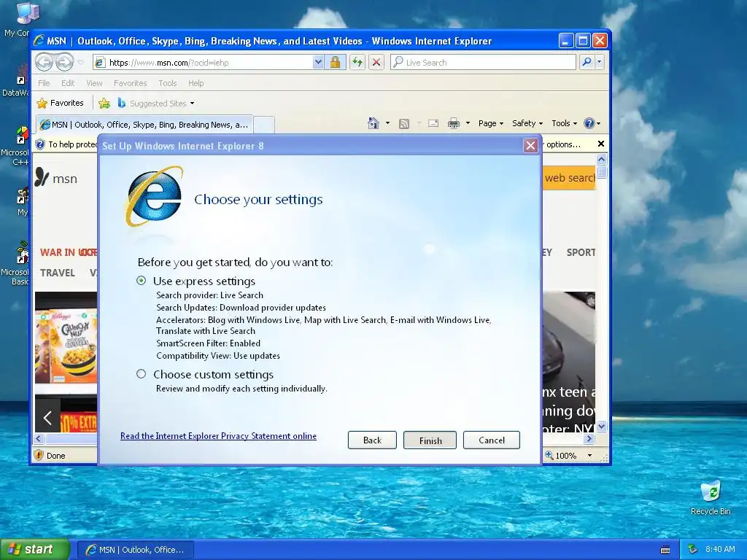747x560 pixels.
Task: Click Add to Favorites Bar icon
Action: point(104,103)
